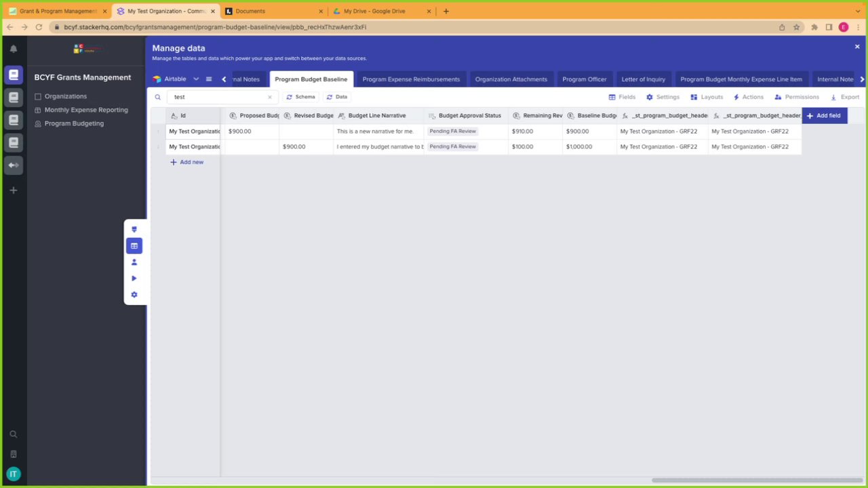
Task: Click Add new record
Action: pos(186,162)
